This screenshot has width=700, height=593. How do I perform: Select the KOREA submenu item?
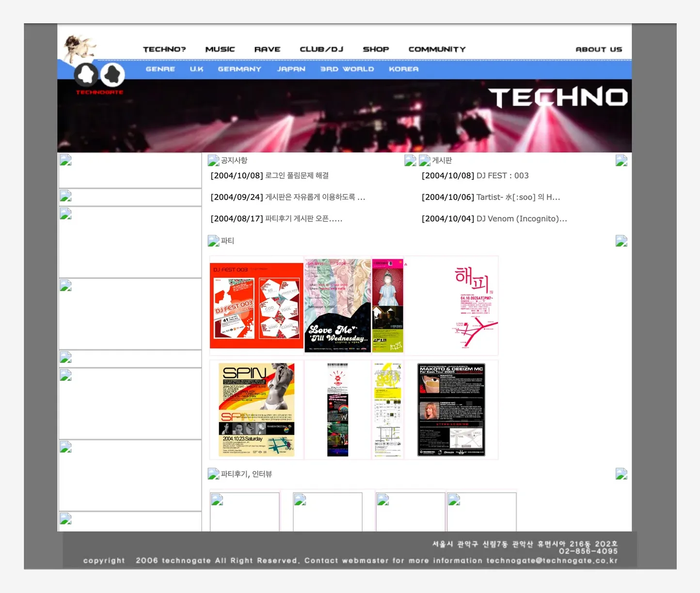pyautogui.click(x=404, y=69)
